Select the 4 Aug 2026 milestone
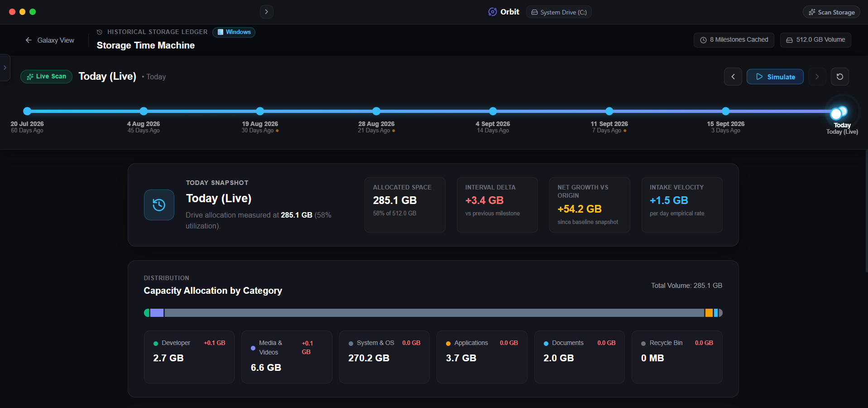Screen dimensions: 868x408 click(x=144, y=111)
